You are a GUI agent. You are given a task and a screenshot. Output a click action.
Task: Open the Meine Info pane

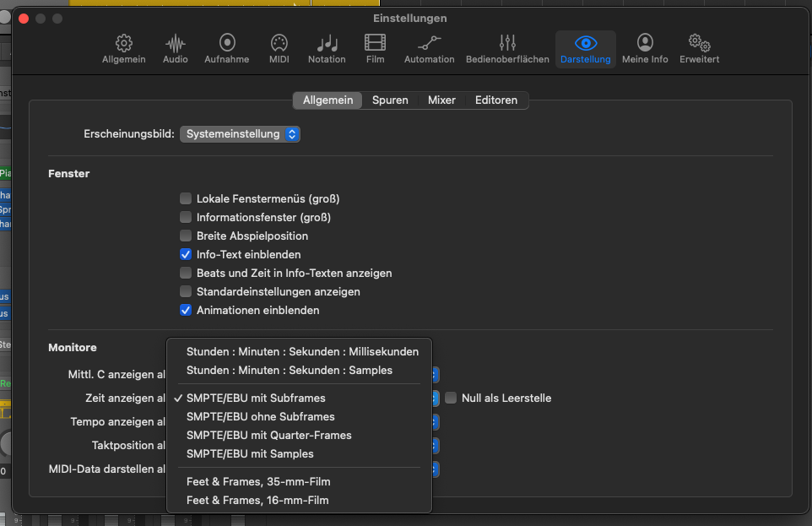pyautogui.click(x=645, y=49)
